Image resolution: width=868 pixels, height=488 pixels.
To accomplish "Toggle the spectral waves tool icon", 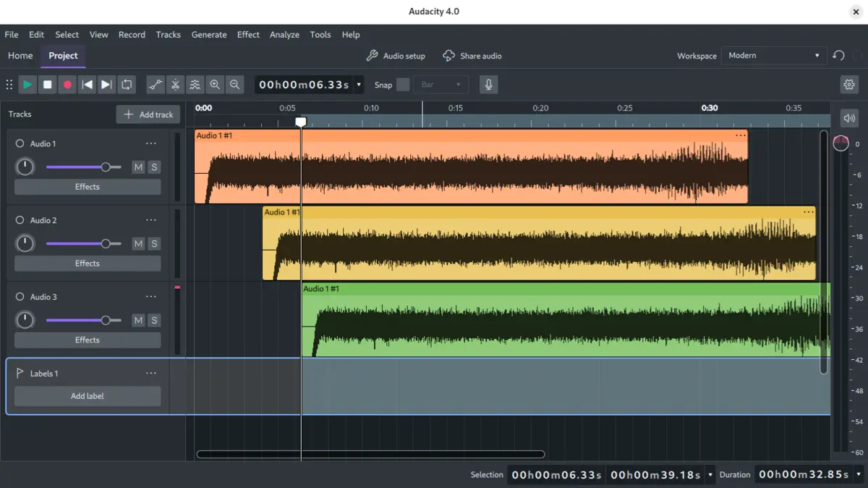I will [x=195, y=85].
